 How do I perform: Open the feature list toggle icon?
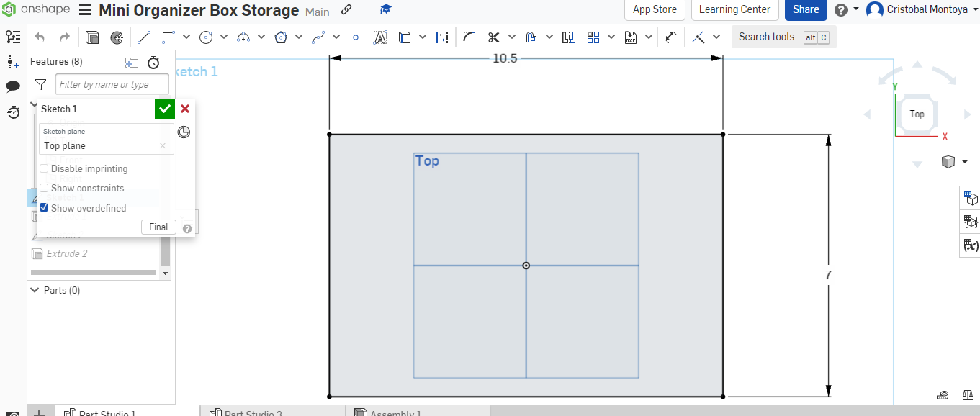[x=13, y=37]
